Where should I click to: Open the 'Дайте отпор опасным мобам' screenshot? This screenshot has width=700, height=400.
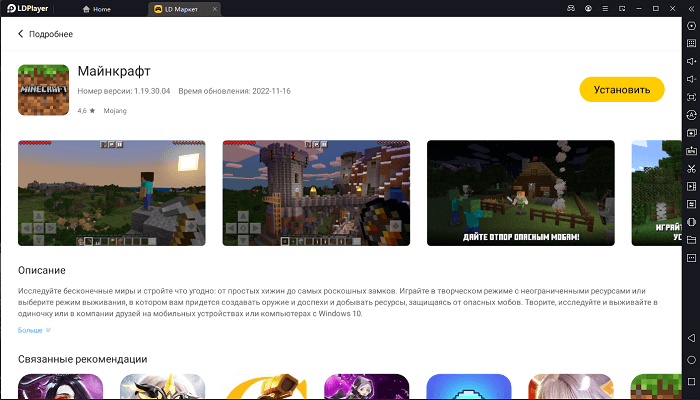coord(521,193)
